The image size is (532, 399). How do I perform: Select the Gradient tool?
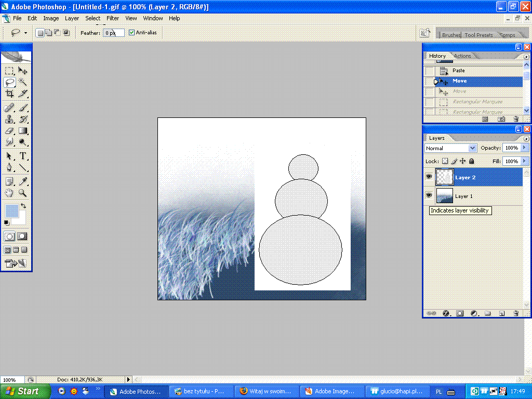click(23, 131)
